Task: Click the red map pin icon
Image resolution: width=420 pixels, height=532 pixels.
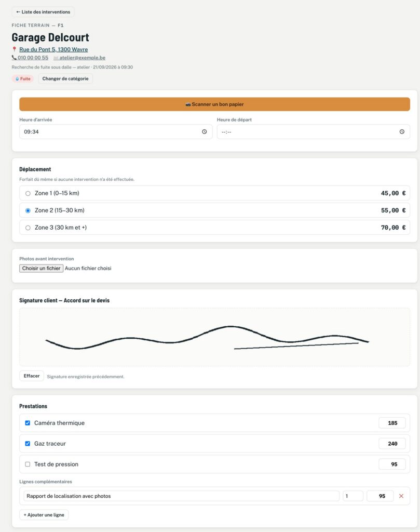Action: click(14, 49)
